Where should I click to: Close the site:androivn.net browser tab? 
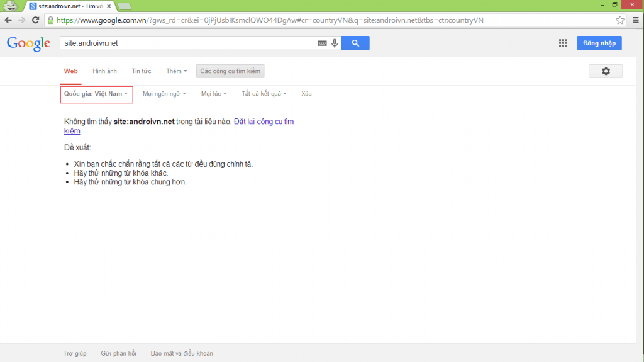(109, 6)
